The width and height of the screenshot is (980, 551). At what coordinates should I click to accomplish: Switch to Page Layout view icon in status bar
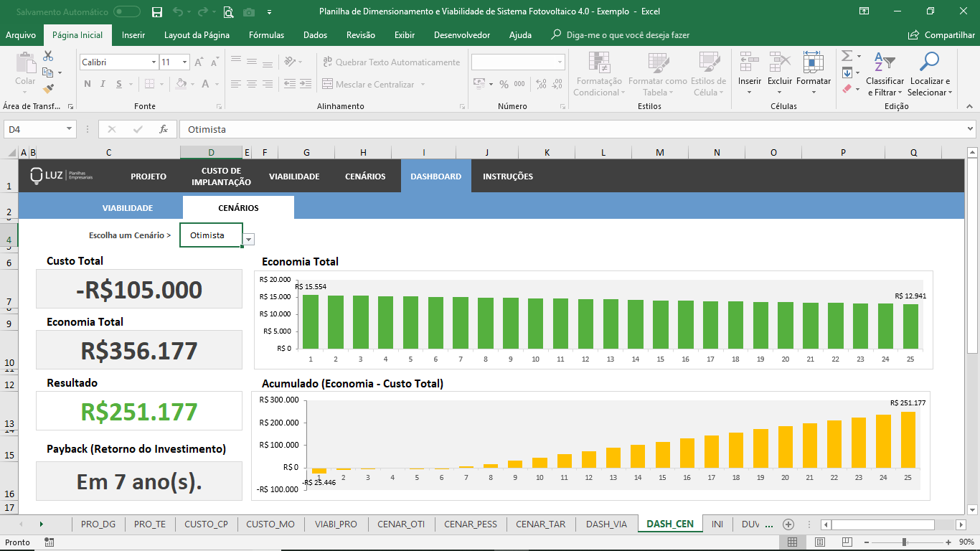(x=820, y=542)
